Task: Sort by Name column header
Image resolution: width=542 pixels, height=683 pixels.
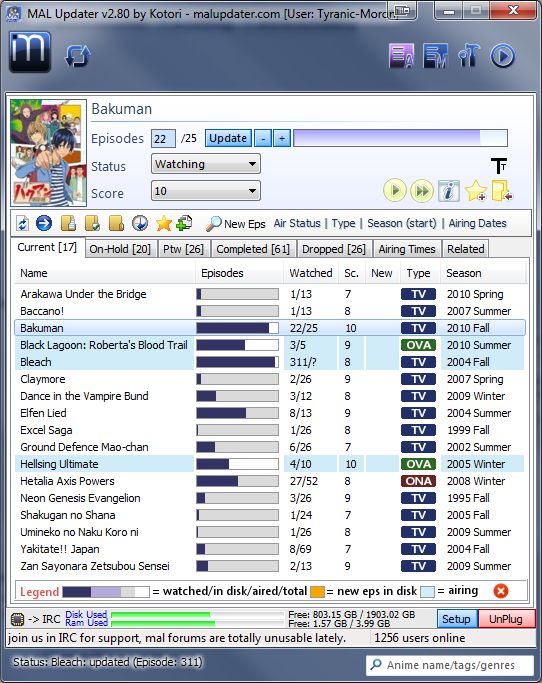Action: pos(105,273)
